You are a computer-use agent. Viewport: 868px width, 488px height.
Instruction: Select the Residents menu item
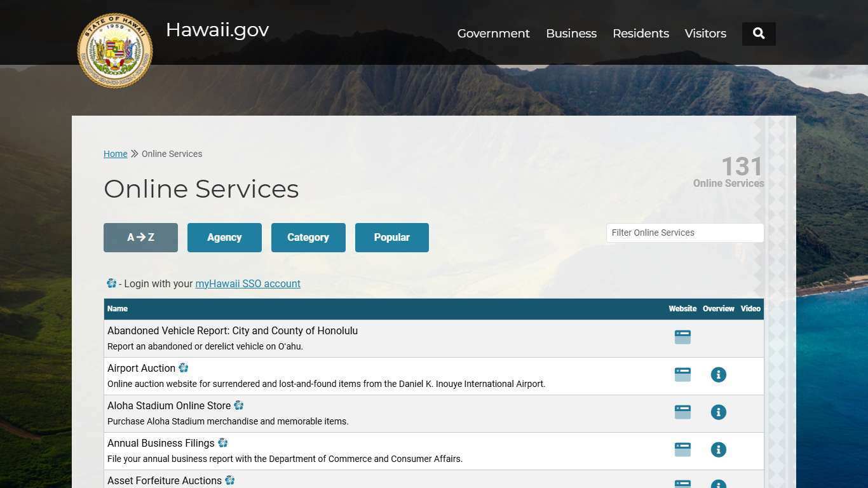click(x=641, y=33)
